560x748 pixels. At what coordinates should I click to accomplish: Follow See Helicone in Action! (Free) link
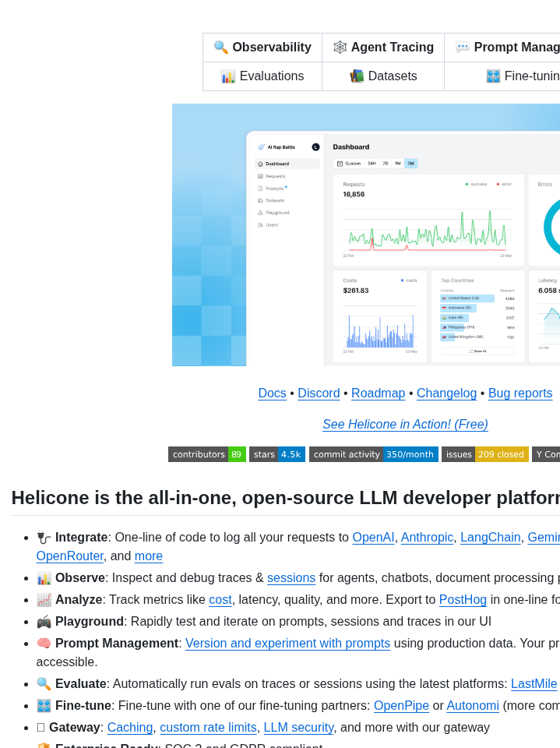[405, 424]
